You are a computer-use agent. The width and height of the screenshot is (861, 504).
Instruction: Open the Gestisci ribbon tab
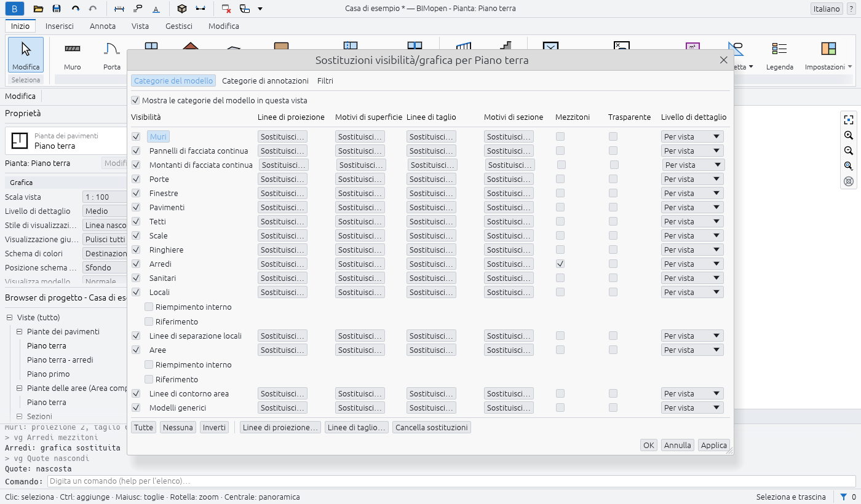(x=179, y=26)
